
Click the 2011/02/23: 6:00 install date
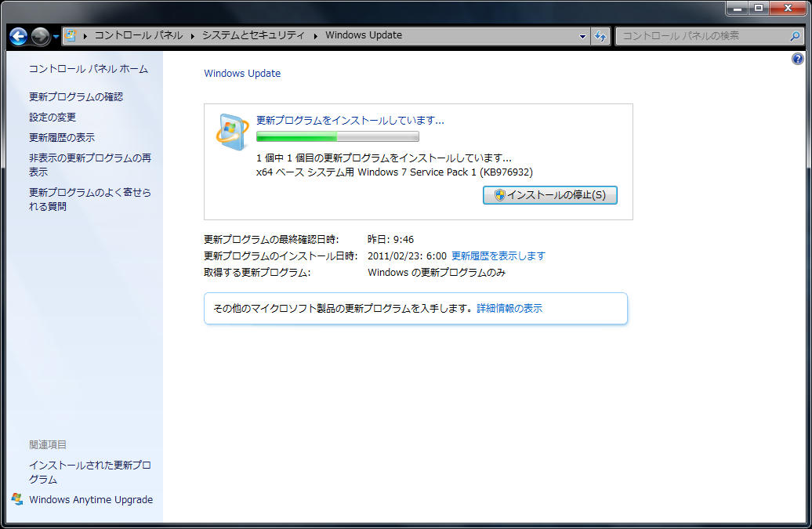[407, 256]
